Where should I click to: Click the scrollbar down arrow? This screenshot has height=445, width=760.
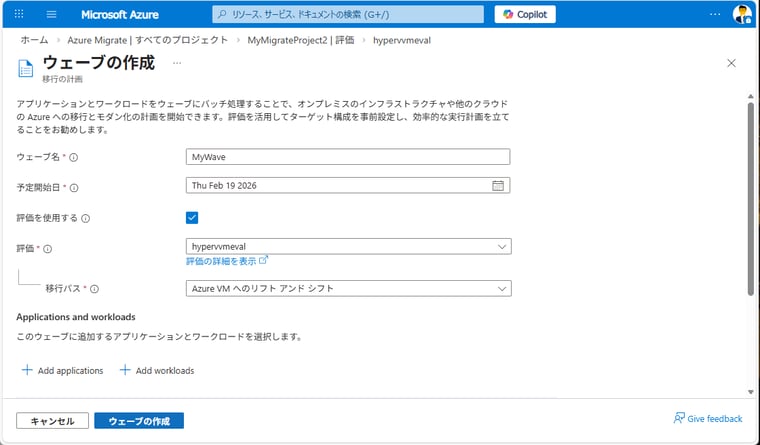click(751, 392)
